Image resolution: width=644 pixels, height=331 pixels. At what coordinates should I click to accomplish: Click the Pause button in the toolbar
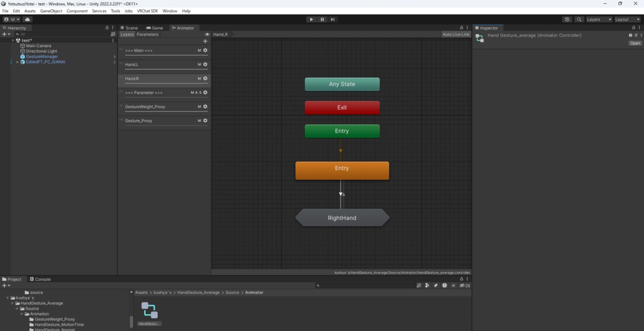[322, 19]
